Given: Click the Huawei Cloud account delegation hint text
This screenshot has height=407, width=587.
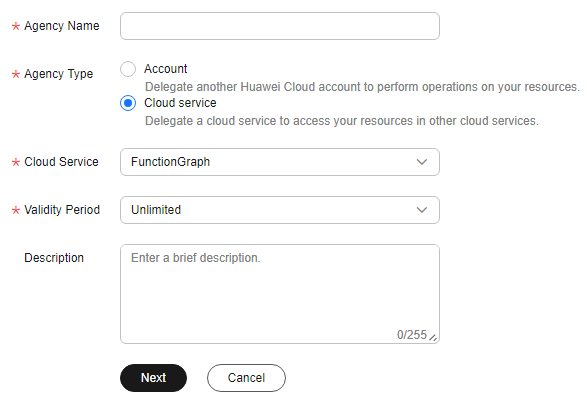Looking at the screenshot, I should tap(362, 87).
